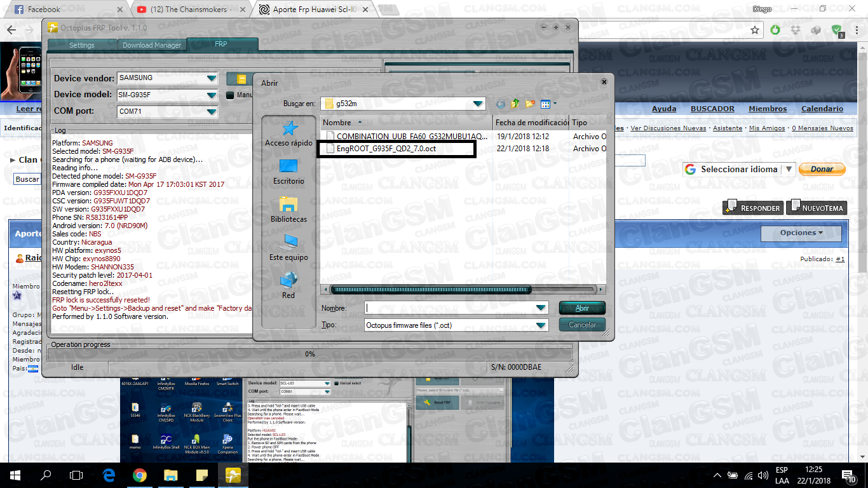The width and height of the screenshot is (868, 488).
Task: Go to Escritorio in Abrir dialog
Action: point(288,172)
